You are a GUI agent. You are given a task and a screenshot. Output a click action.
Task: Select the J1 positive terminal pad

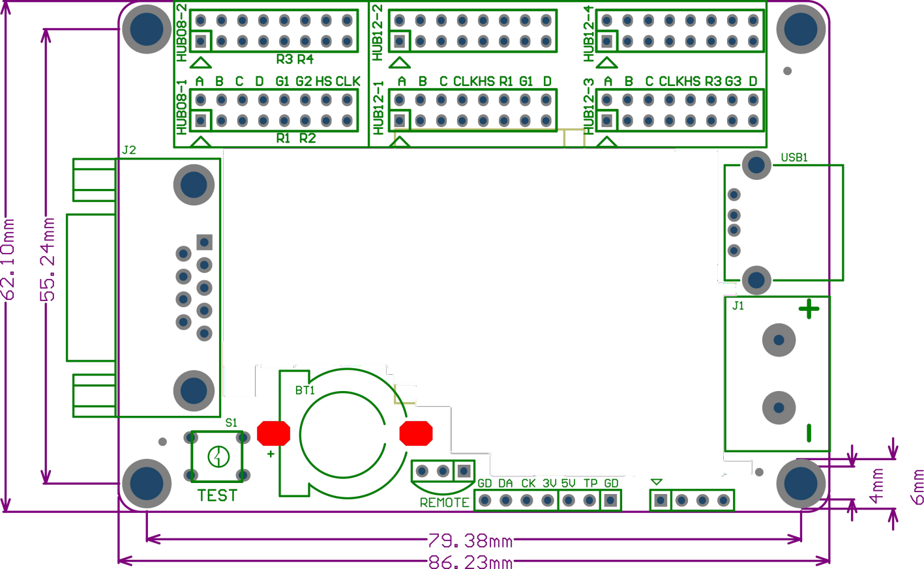click(x=779, y=340)
